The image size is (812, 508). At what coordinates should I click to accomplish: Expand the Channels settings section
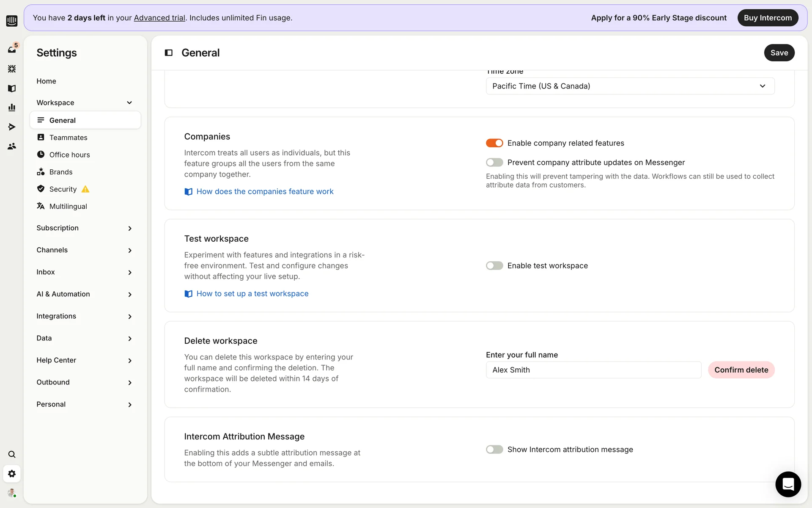(x=85, y=250)
